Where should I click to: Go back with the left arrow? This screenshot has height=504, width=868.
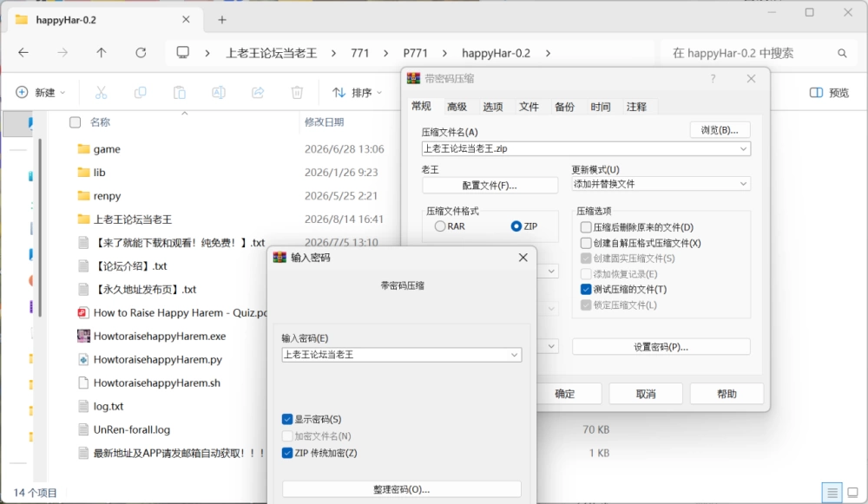23,53
